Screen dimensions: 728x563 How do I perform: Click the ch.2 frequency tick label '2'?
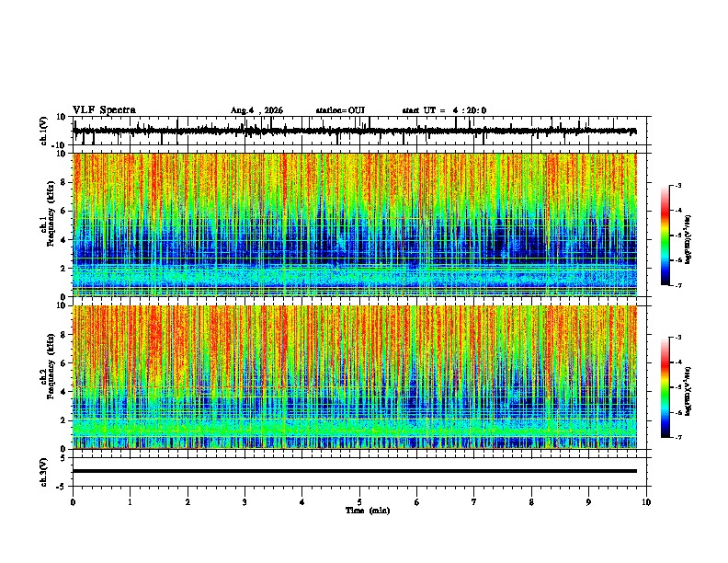64,420
